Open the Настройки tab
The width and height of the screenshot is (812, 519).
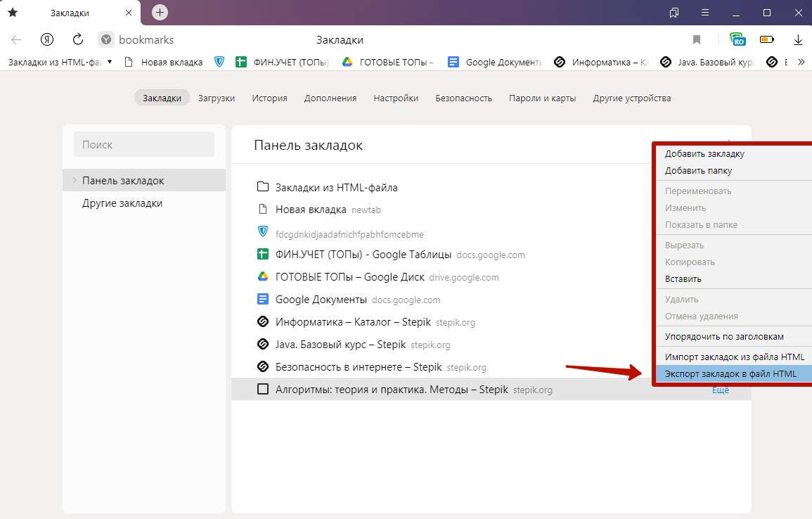[396, 98]
